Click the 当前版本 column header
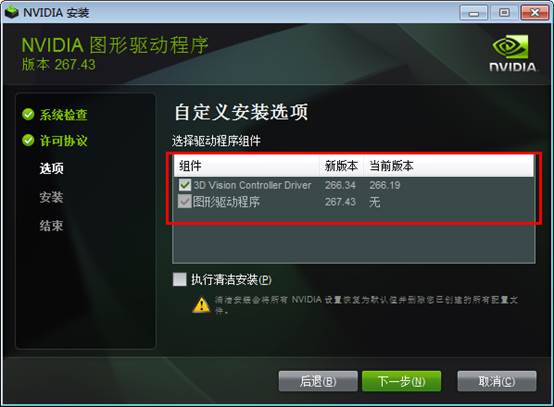The height and width of the screenshot is (407, 554). point(391,166)
